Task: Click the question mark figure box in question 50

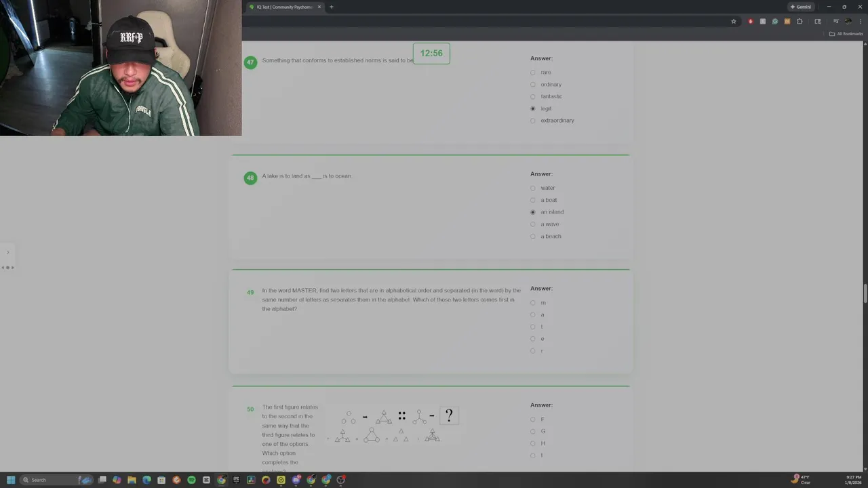Action: [x=449, y=415]
